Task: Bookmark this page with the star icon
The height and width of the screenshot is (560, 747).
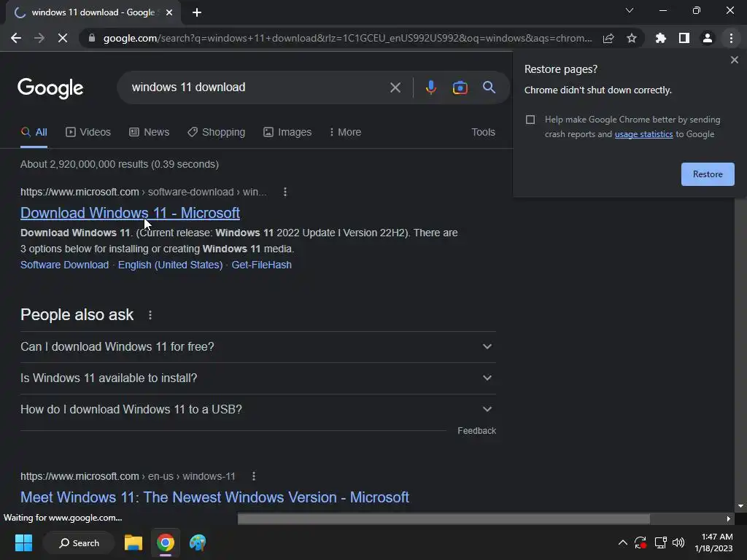Action: point(632,38)
